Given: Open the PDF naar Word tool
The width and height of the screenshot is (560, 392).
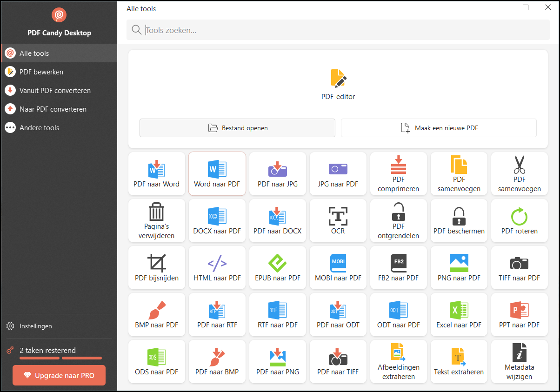Looking at the screenshot, I should click(157, 173).
